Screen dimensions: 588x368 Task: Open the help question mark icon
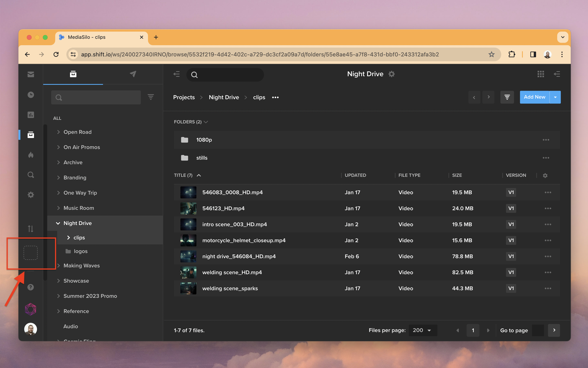tap(31, 287)
